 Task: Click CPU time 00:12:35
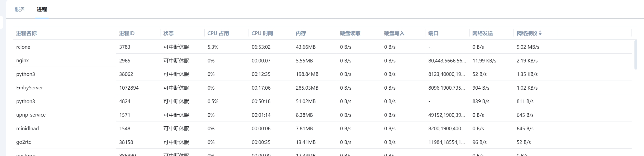tap(261, 74)
